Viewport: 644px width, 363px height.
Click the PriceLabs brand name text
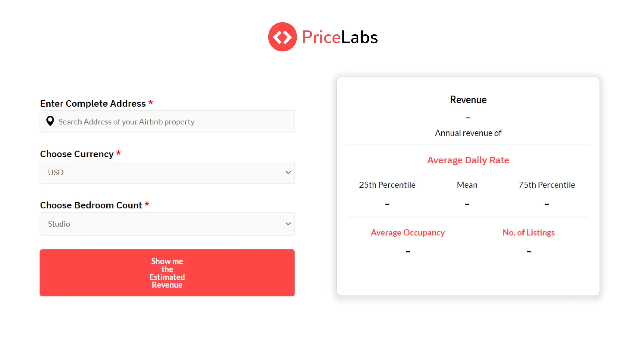(x=340, y=37)
